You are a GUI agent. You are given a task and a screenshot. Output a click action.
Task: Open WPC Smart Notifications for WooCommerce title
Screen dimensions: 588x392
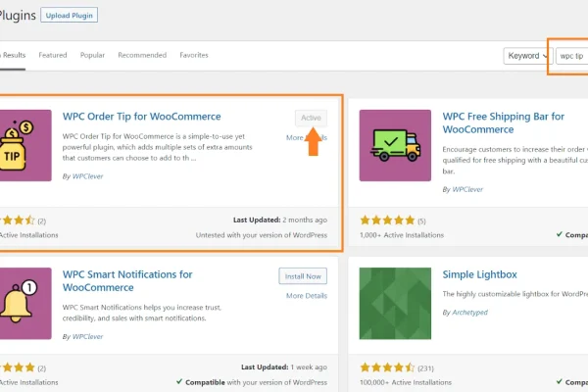click(127, 281)
